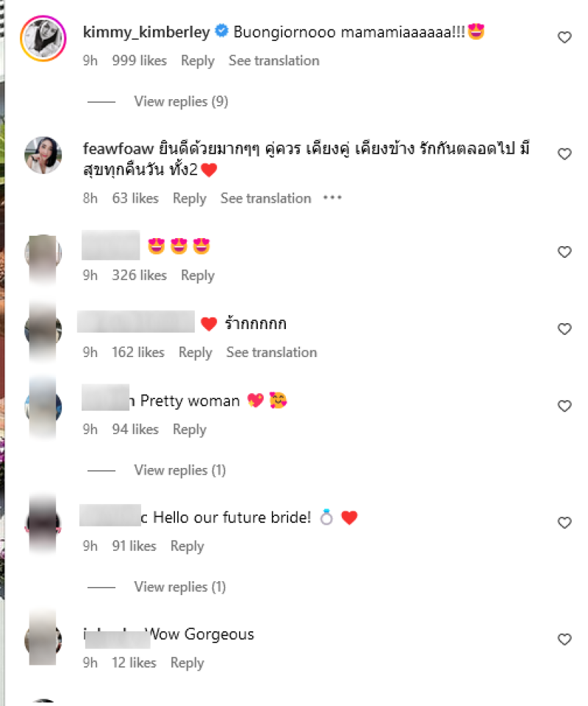Expand View replies (1) under Pretty woman comment
Viewport: 588px width, 706px height.
180,470
